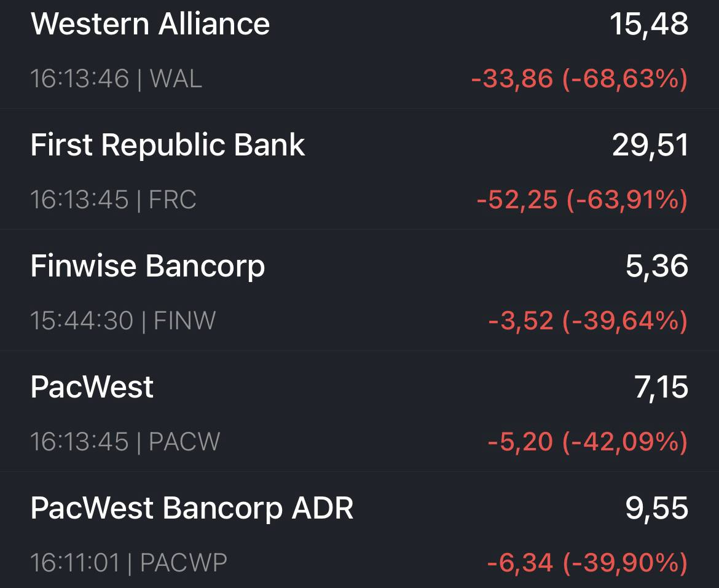This screenshot has height=588, width=719.
Task: Click First Republic price 29,51
Action: tap(650, 145)
